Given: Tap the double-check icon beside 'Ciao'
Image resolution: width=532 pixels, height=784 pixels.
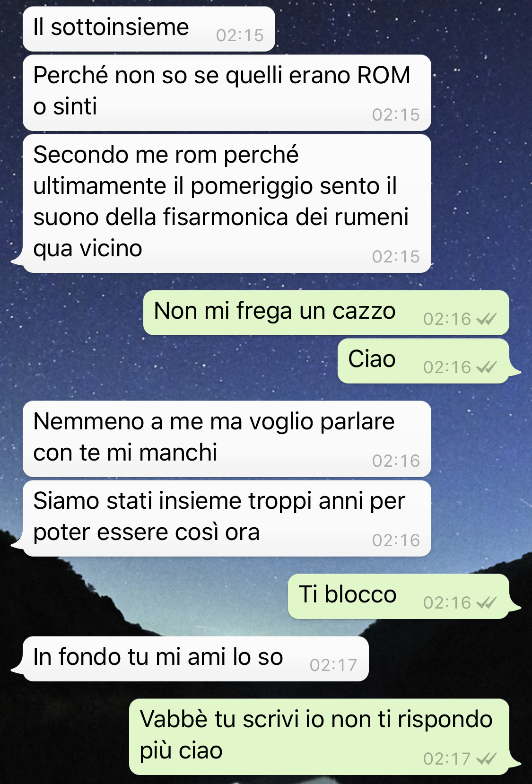Looking at the screenshot, I should 487,367.
